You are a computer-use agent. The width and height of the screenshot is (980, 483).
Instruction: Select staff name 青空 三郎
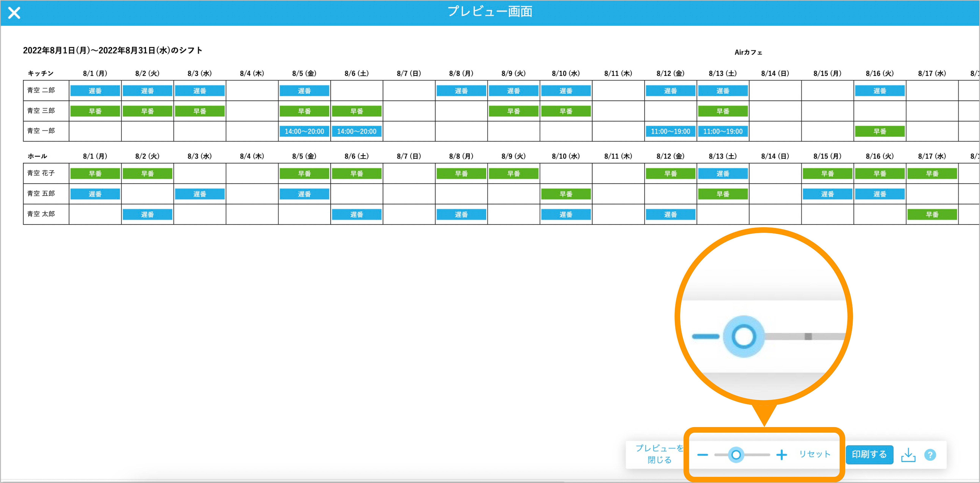41,111
